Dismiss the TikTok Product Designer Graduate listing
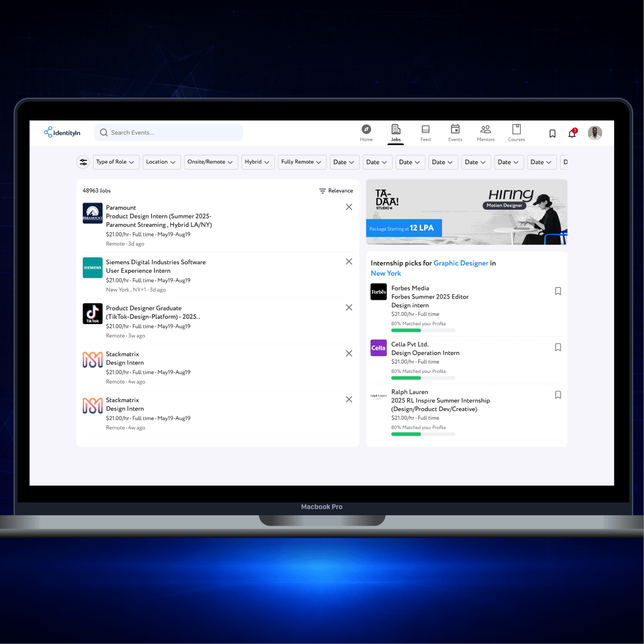 coord(349,307)
